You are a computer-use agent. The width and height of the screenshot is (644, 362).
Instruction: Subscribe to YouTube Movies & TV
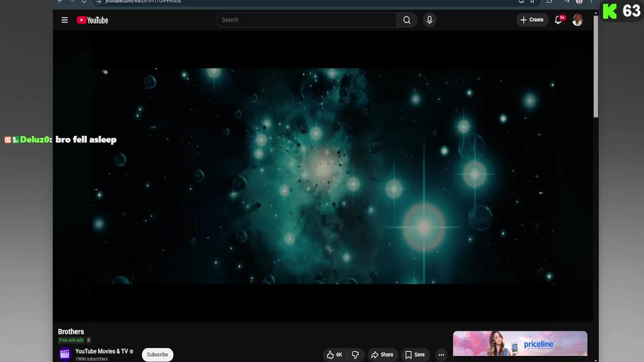click(x=157, y=354)
